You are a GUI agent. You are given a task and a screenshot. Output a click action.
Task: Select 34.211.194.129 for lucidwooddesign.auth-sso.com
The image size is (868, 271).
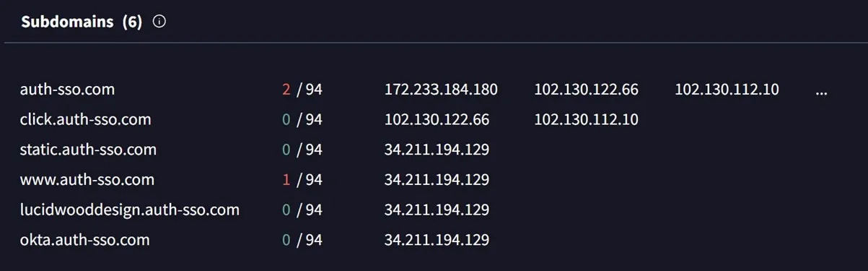437,210
